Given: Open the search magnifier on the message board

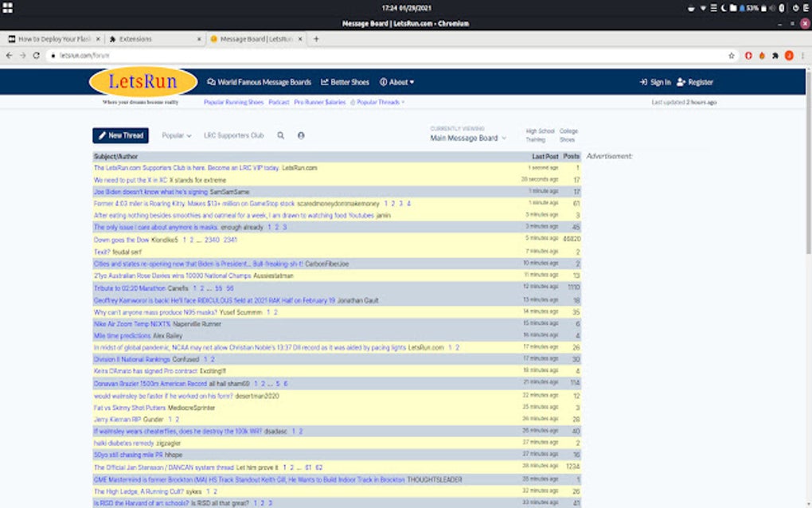Looking at the screenshot, I should click(x=281, y=135).
